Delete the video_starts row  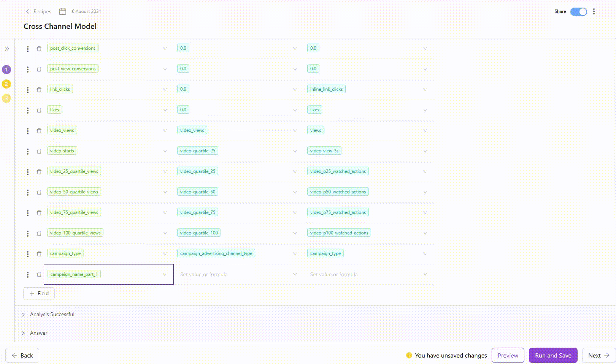(x=39, y=151)
